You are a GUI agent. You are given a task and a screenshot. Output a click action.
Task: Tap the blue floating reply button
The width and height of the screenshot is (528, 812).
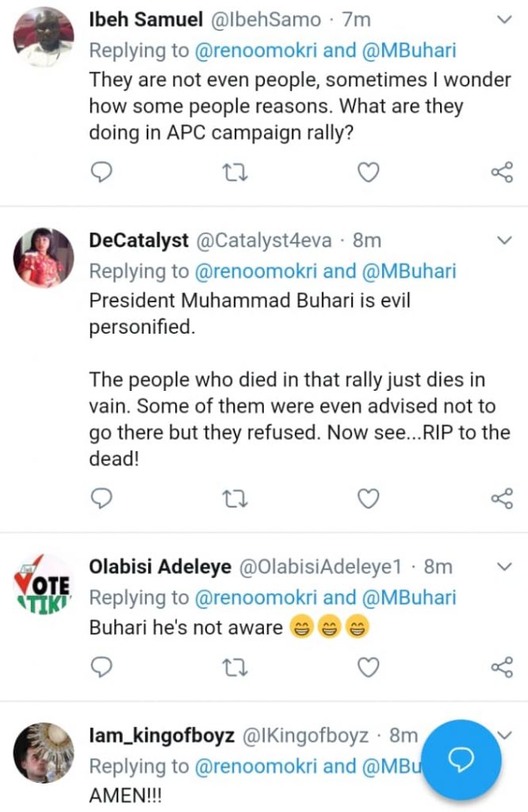461,760
